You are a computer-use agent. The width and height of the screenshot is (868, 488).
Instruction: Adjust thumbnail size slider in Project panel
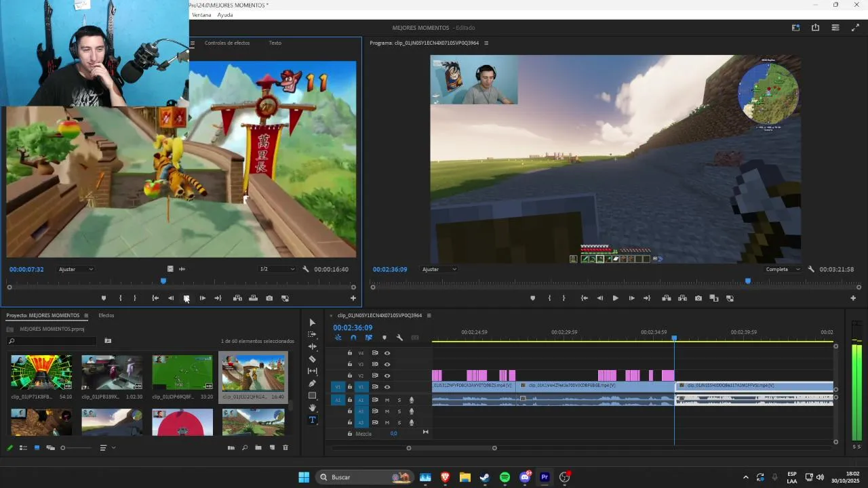click(75, 447)
